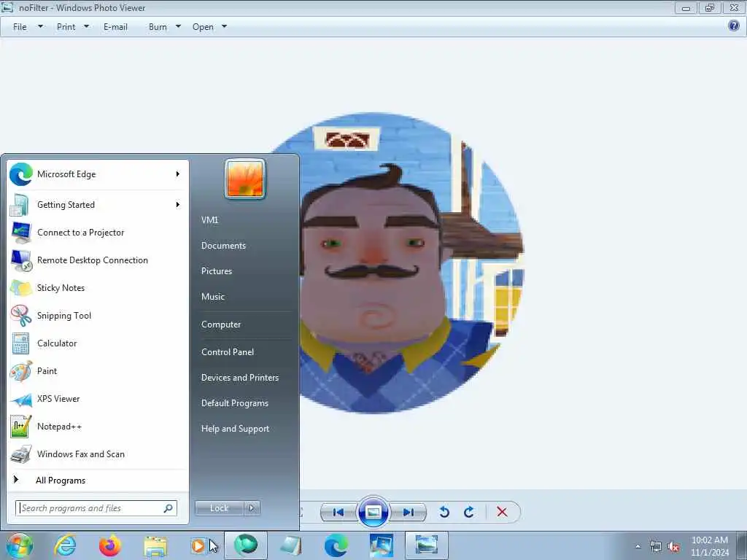Click the Windows Start orb
747x560 pixels.
(20, 546)
